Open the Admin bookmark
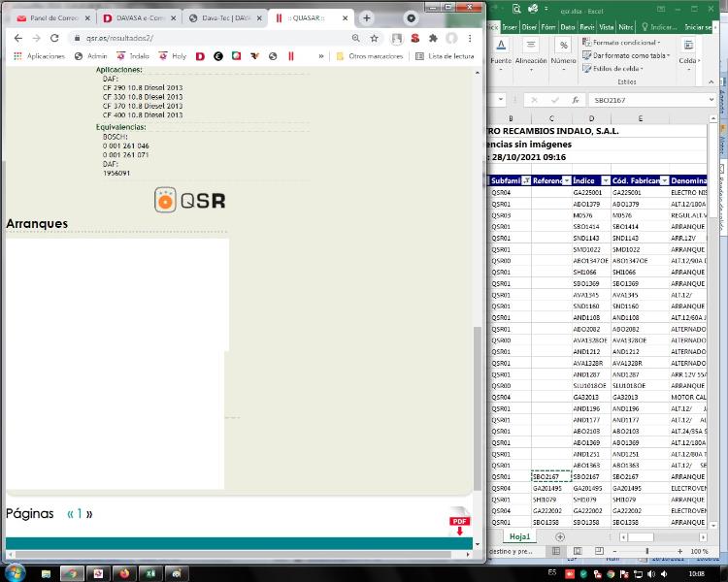This screenshot has width=728, height=582. [x=91, y=56]
